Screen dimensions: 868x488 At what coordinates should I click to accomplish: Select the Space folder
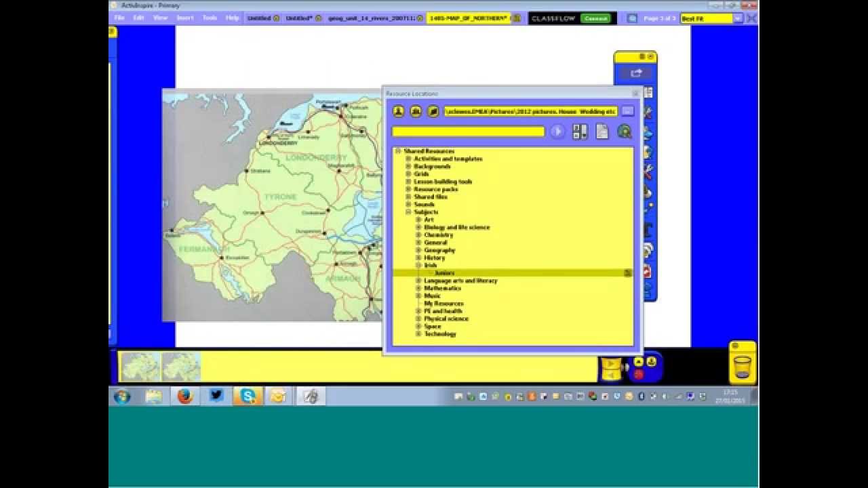(x=432, y=326)
